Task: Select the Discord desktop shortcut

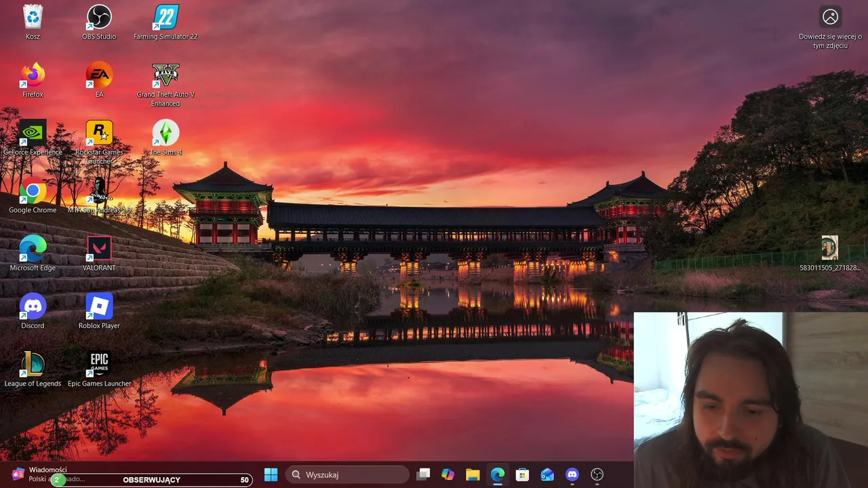Action: pyautogui.click(x=33, y=311)
